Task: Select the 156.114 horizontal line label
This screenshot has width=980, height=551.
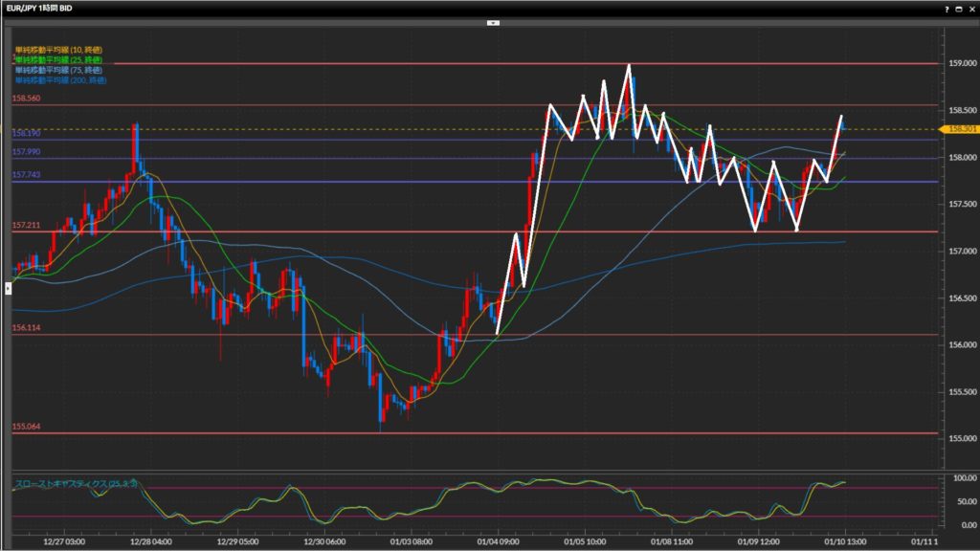Action: pos(25,328)
